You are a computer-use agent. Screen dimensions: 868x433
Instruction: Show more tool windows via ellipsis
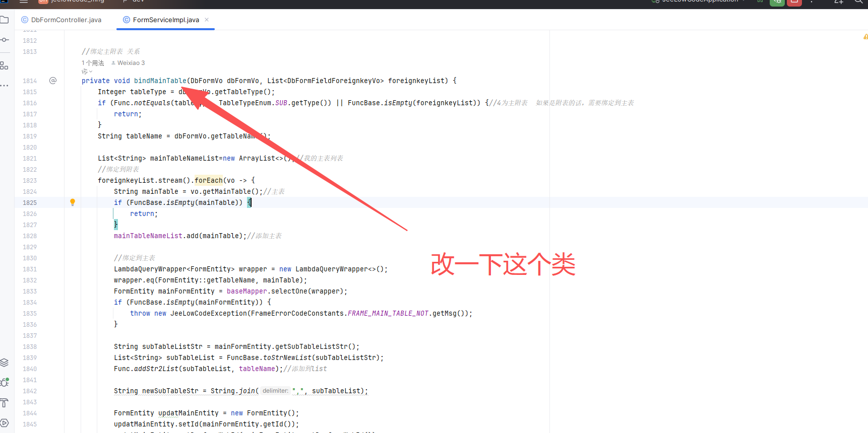point(5,86)
